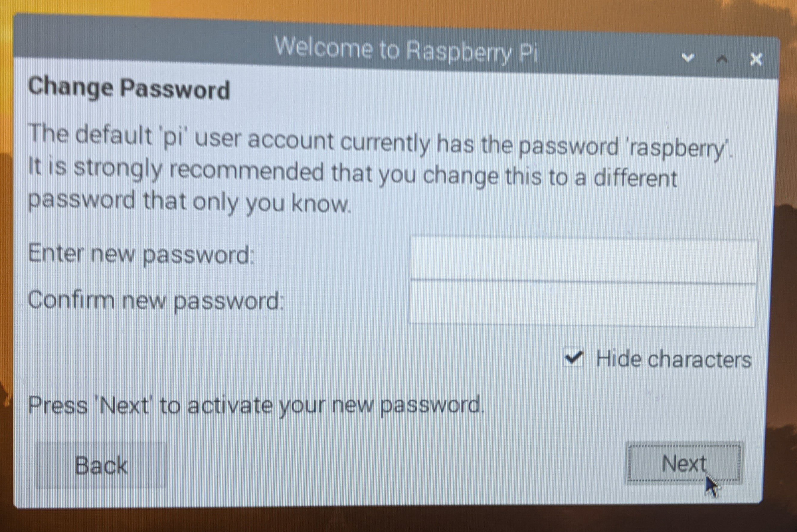This screenshot has height=532, width=797.
Task: Minimize the window with the down-chevron icon
Action: tap(688, 58)
